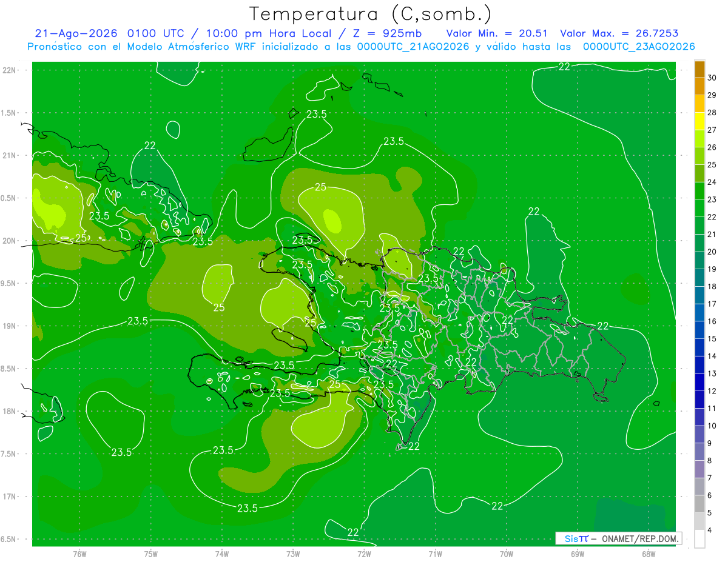Viewport: 728px width, 562px height.
Task: Click the '24' value on color scale
Action: (x=713, y=182)
